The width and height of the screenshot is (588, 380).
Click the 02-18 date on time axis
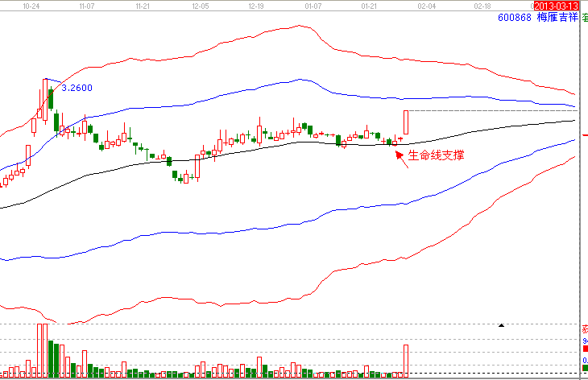click(482, 5)
